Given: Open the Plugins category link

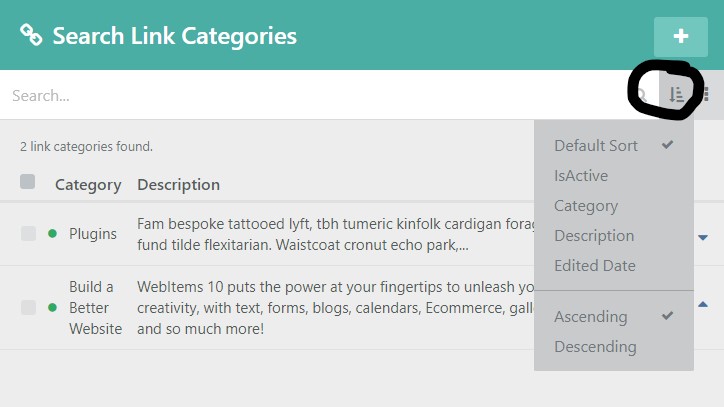Looking at the screenshot, I should 93,234.
